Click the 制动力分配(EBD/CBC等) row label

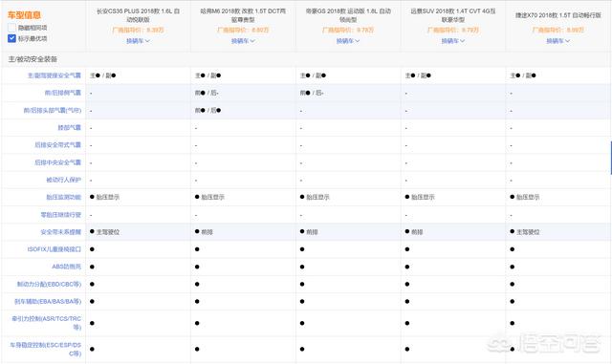[49, 284]
